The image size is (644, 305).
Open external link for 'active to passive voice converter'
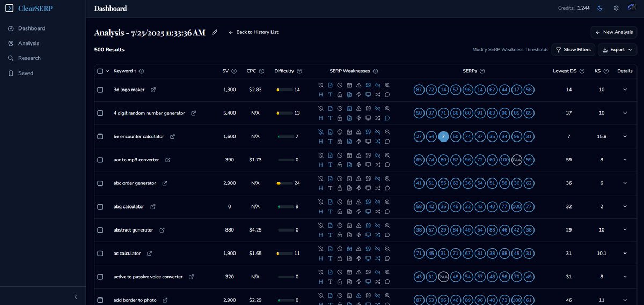191,277
